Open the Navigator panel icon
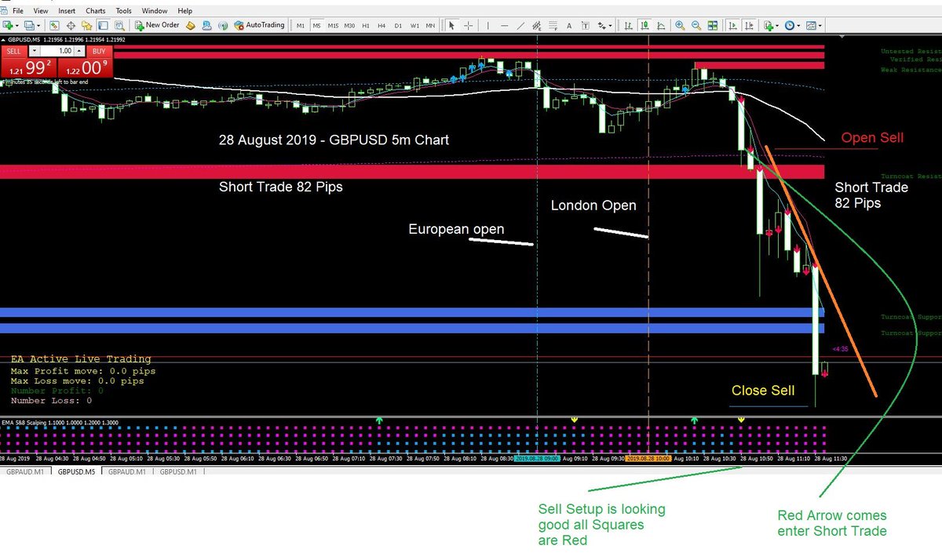 click(86, 25)
